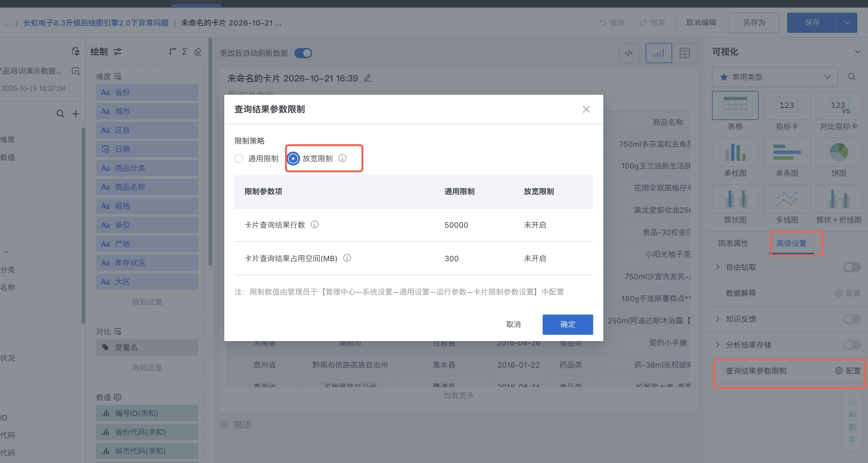This screenshot has width=868, height=463.
Task: Toggle 更改后自动刷新数据 switch
Action: point(303,53)
